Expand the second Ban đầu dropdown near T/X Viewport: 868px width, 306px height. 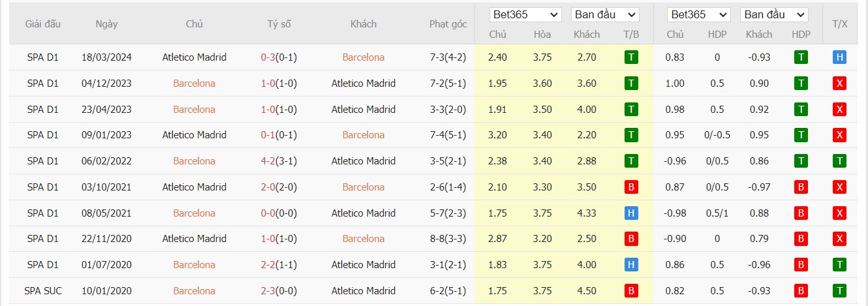(x=774, y=14)
